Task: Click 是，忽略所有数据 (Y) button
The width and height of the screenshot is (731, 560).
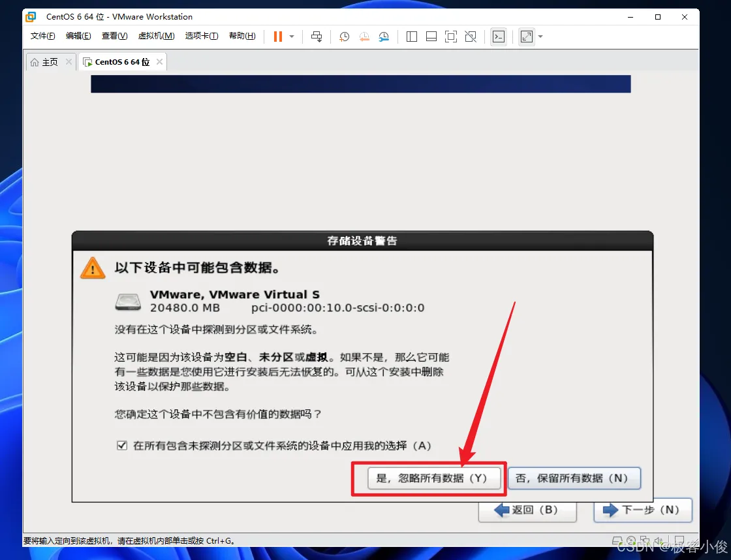Action: point(433,478)
